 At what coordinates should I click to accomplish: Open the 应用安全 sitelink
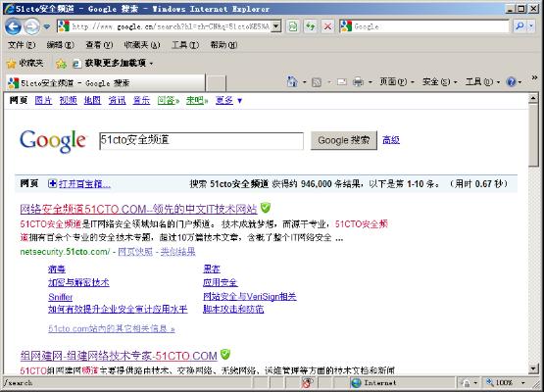click(x=221, y=282)
